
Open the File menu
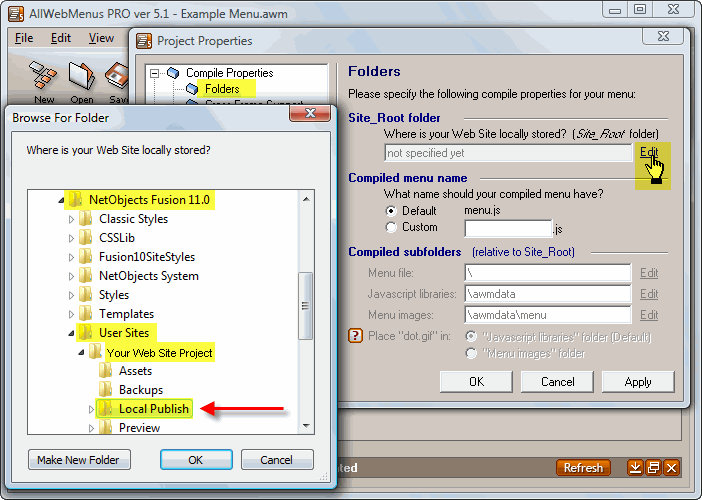click(24, 38)
